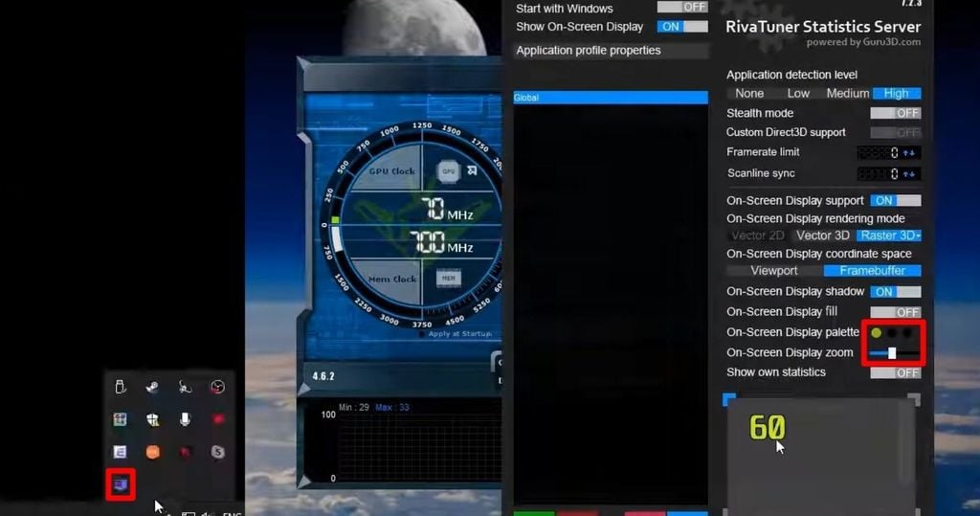The height and width of the screenshot is (516, 980).
Task: Open Skype from the system tray
Action: pos(217,452)
